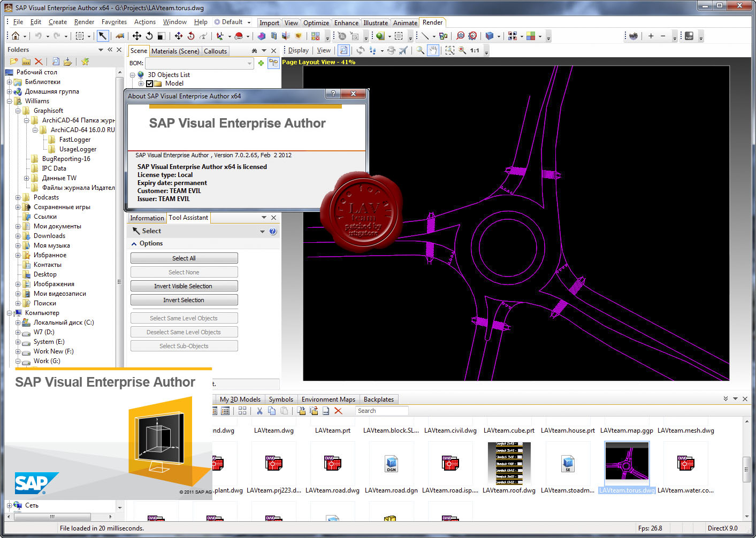Click the Walk footsteps navigation icon

click(373, 50)
